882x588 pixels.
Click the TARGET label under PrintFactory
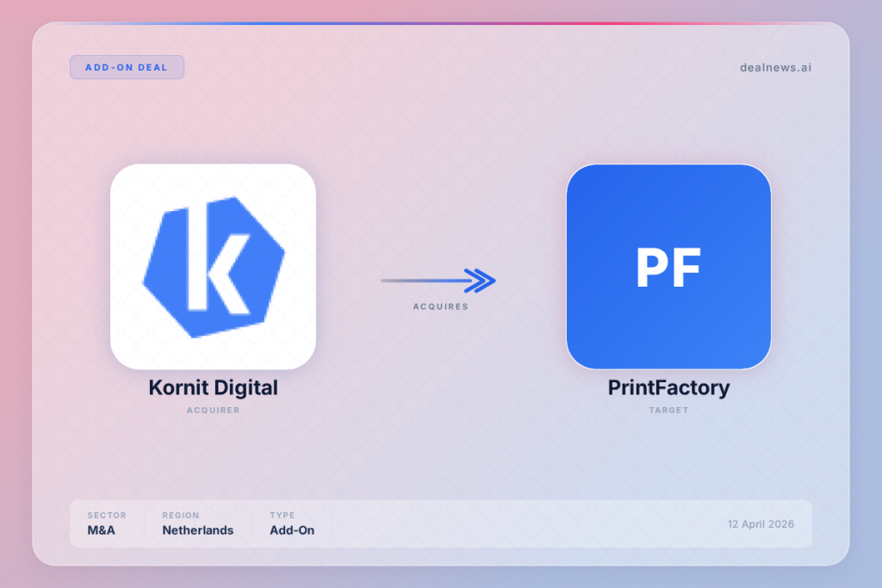coord(668,411)
